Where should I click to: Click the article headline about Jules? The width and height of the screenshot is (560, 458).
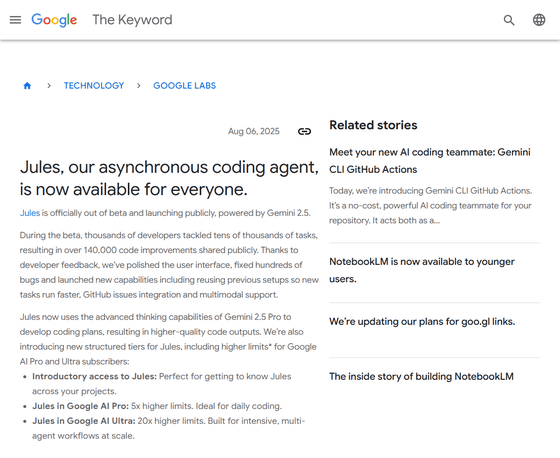point(169,178)
